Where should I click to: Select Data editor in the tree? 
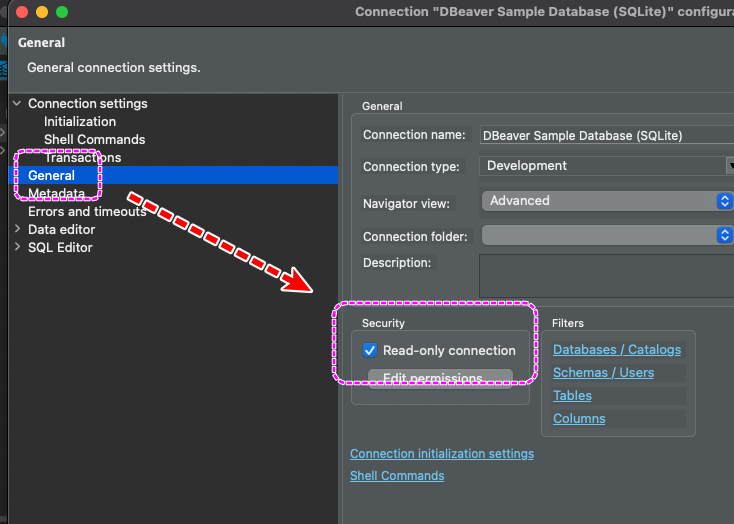tap(61, 229)
